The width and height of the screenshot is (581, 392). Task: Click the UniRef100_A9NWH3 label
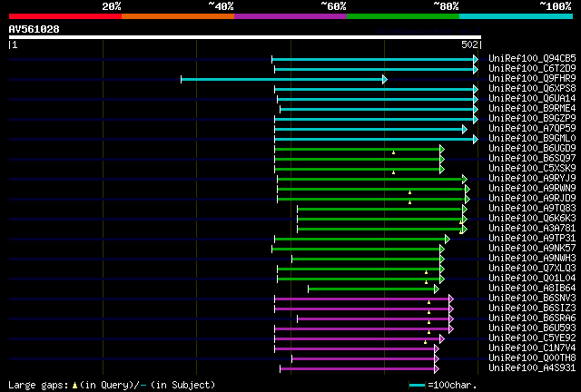point(532,259)
